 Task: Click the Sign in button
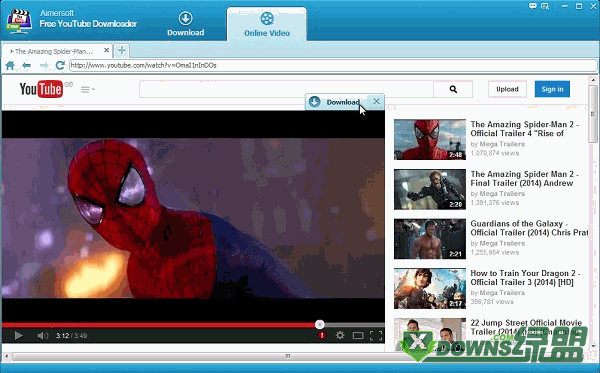552,89
